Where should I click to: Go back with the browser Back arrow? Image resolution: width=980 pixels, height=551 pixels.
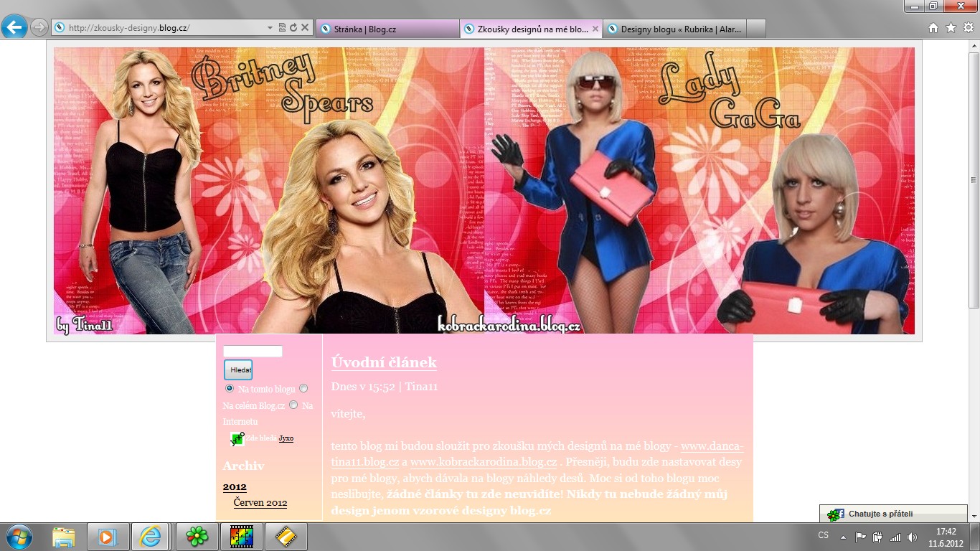tap(14, 27)
